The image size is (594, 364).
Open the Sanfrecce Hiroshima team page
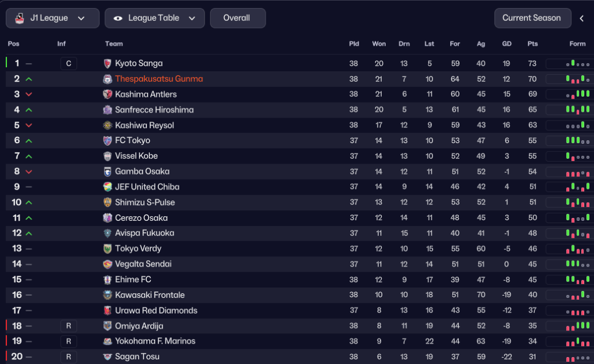[154, 110]
